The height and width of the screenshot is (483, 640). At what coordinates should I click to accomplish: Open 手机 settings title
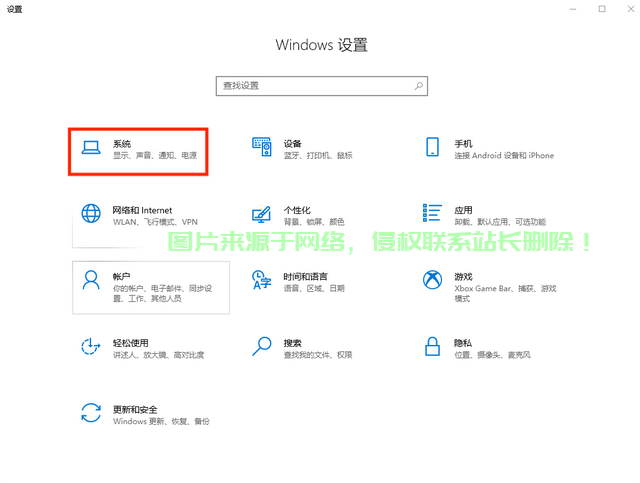(463, 144)
